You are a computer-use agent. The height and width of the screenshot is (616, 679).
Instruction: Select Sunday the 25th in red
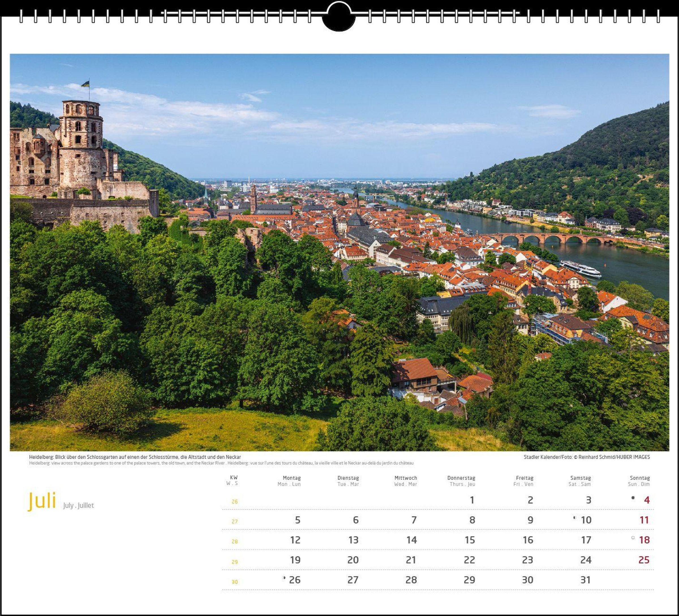point(644,560)
